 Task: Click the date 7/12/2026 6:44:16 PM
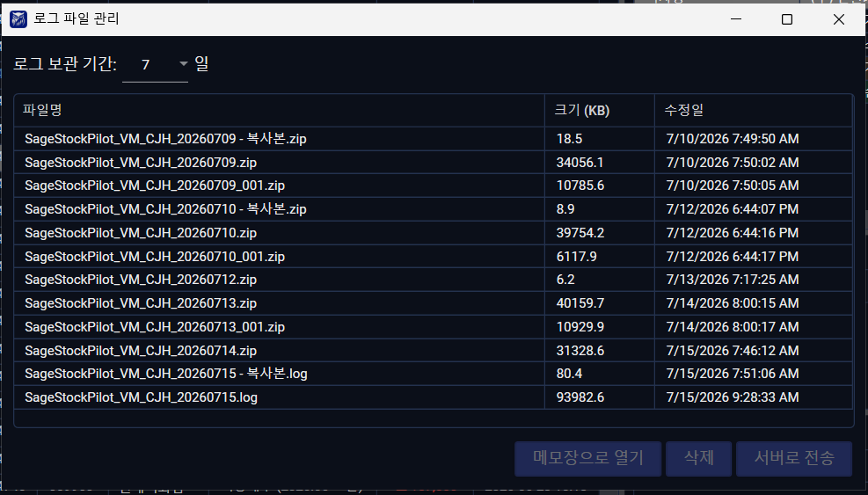pyautogui.click(x=733, y=233)
